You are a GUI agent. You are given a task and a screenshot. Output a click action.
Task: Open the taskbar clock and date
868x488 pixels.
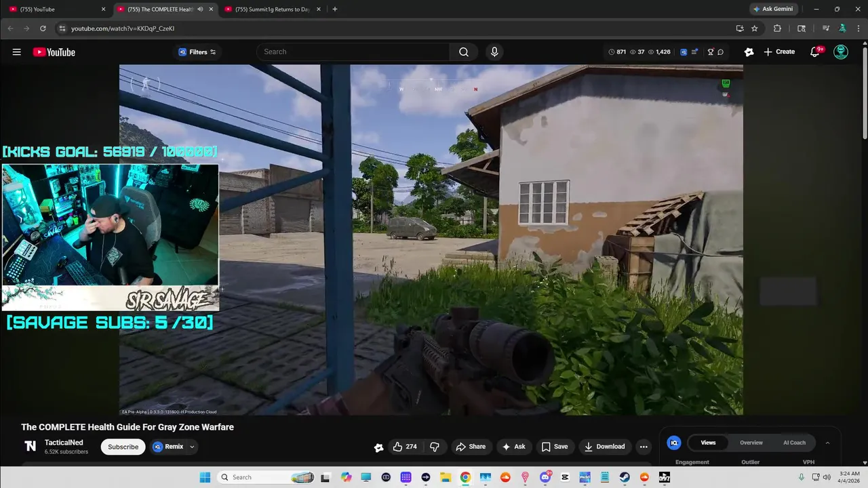click(x=850, y=477)
